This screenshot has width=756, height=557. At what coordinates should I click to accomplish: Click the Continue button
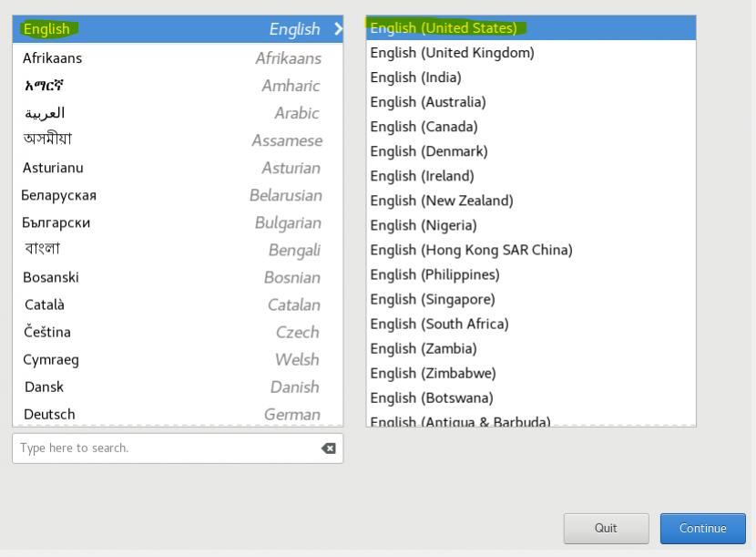(x=702, y=528)
